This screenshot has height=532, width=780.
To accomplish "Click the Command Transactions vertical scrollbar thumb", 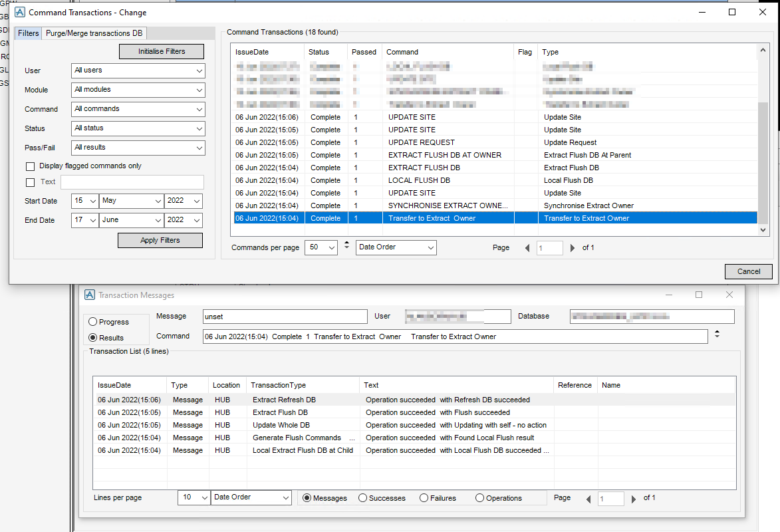I will coord(763,163).
